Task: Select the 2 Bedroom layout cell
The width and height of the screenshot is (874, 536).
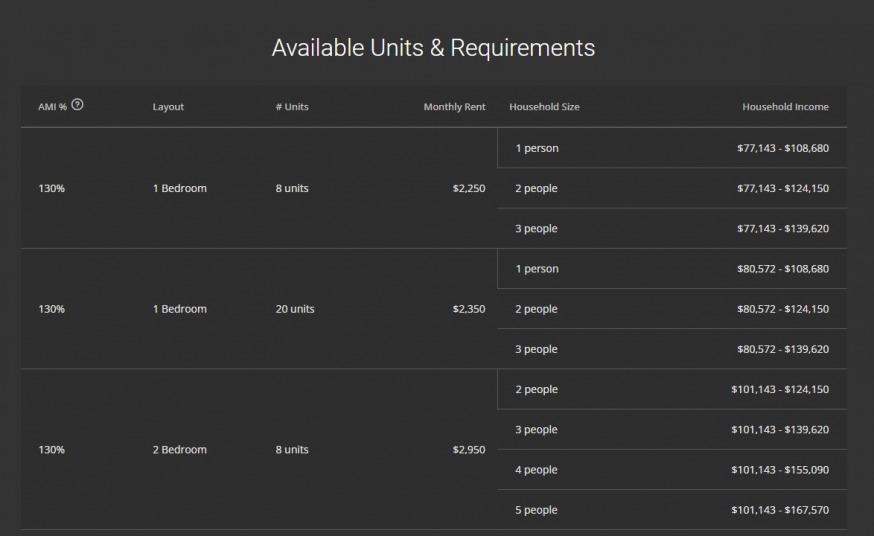Action: tap(180, 450)
